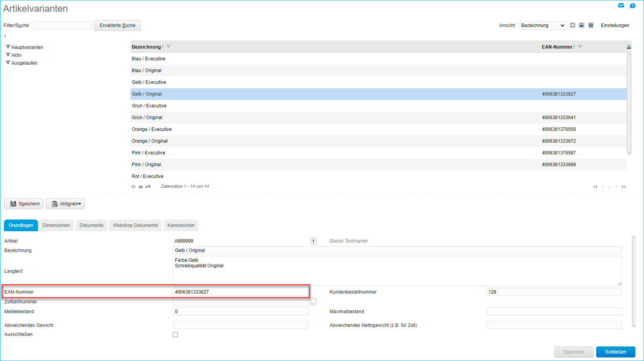Click the Schließen button
The width and height of the screenshot is (644, 361).
pyautogui.click(x=616, y=352)
